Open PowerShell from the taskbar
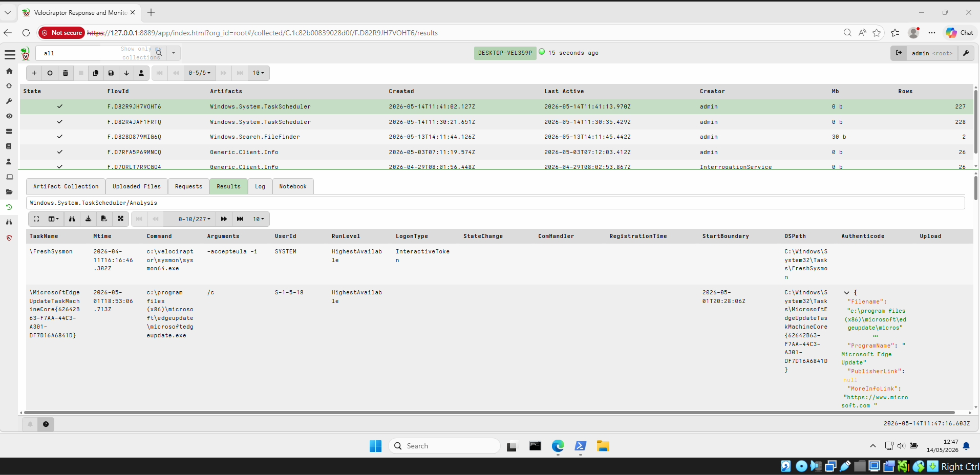The height and width of the screenshot is (475, 980). click(580, 446)
